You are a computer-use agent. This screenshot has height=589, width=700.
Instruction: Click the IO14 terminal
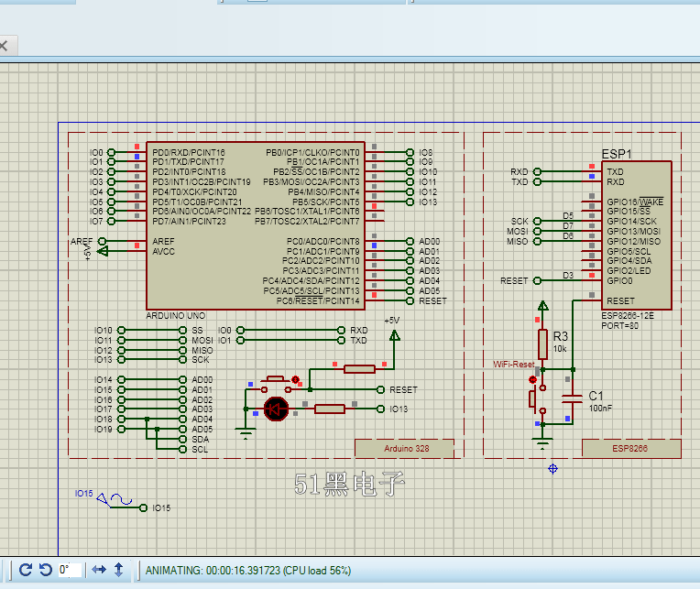[121, 380]
